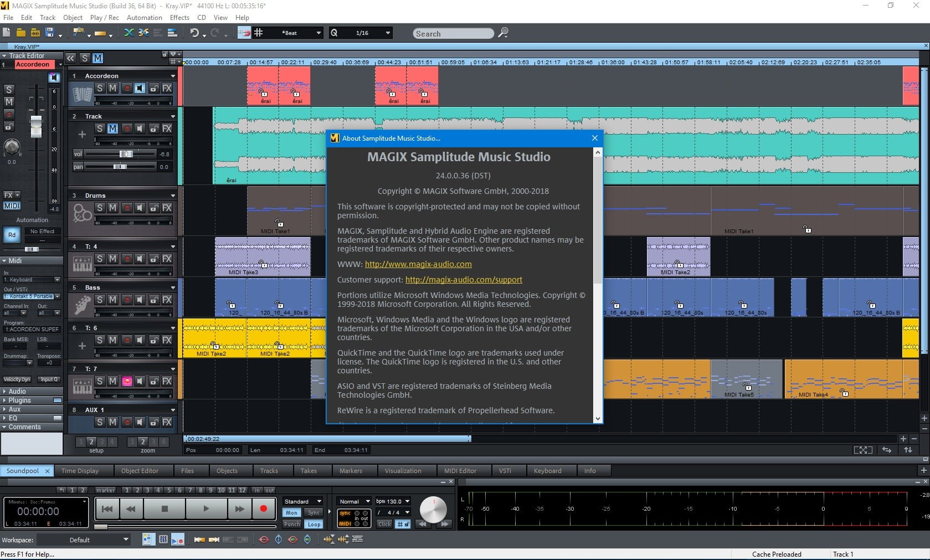Image resolution: width=930 pixels, height=560 pixels.
Task: Click the transport Play button
Action: tap(206, 508)
